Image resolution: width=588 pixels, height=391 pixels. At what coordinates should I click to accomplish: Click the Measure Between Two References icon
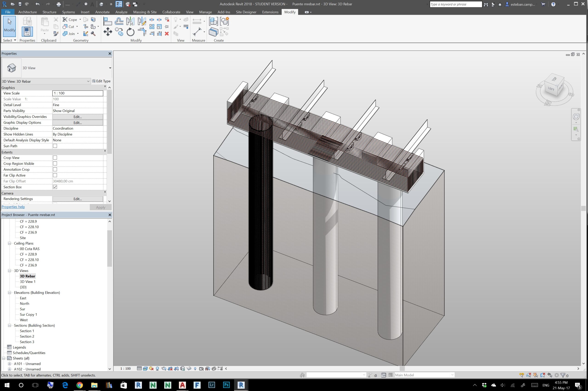197,32
